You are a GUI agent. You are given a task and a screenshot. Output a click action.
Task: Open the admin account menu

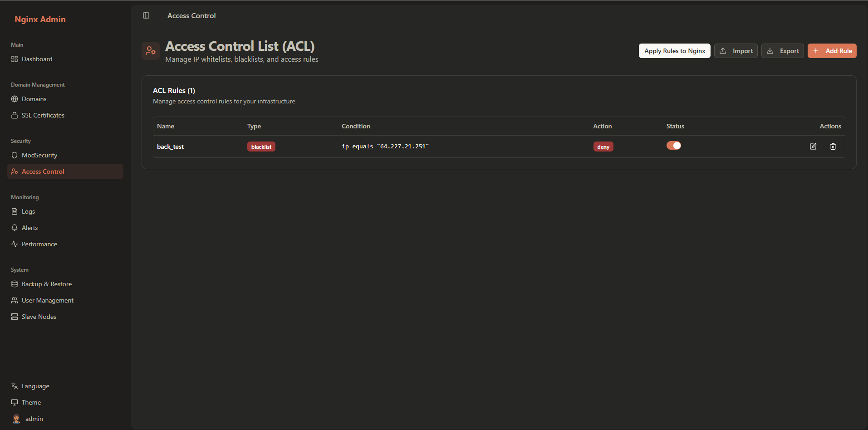tap(34, 419)
